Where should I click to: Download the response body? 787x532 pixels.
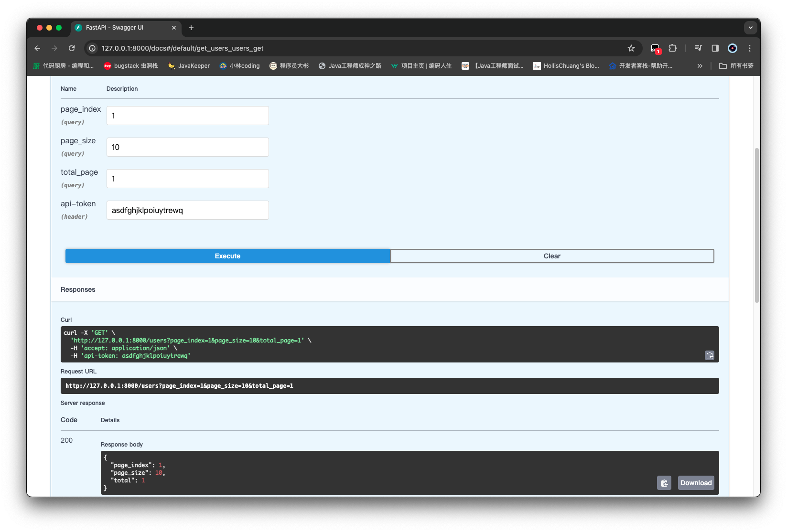[696, 483]
